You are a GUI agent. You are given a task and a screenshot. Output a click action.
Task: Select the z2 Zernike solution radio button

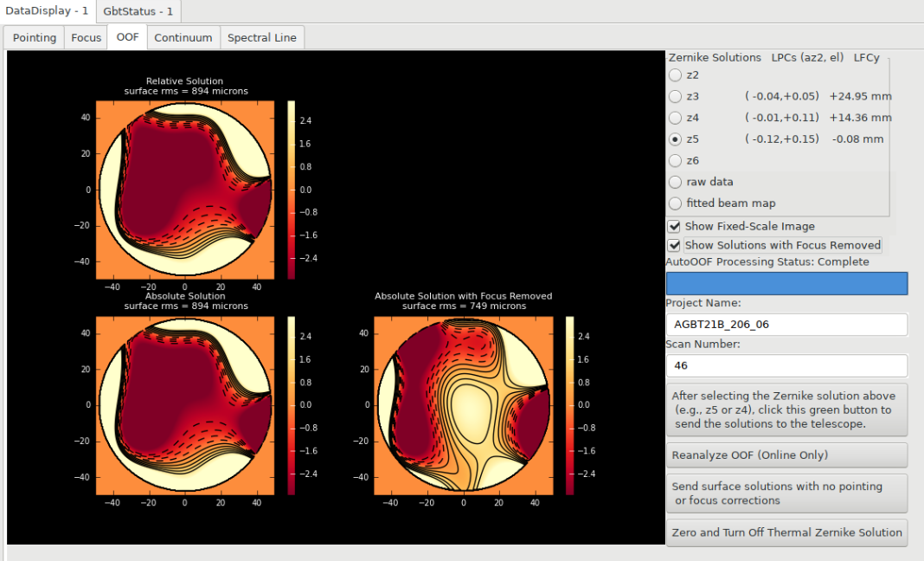pyautogui.click(x=676, y=75)
